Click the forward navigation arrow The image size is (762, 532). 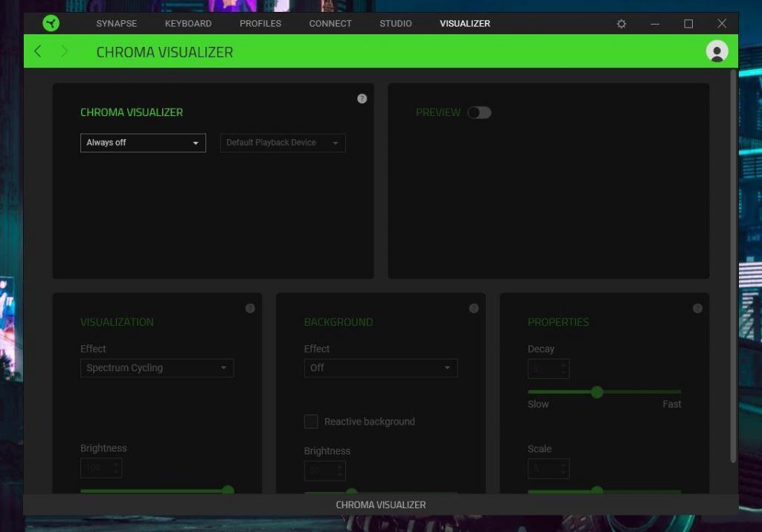[65, 51]
